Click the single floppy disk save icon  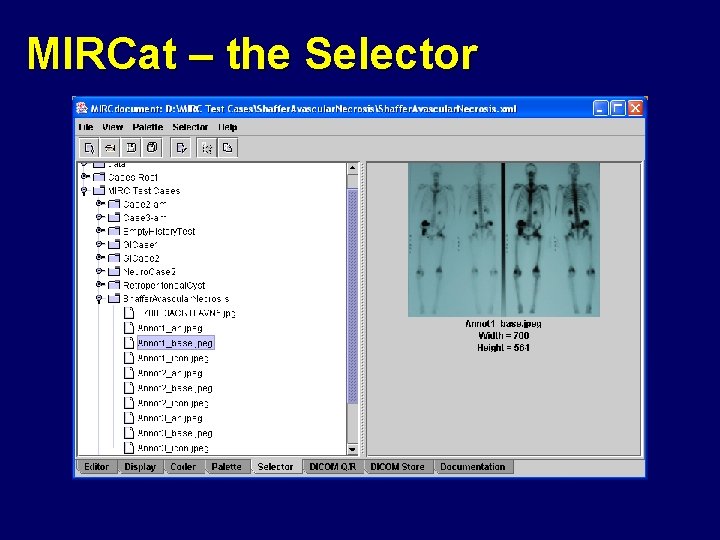click(131, 148)
